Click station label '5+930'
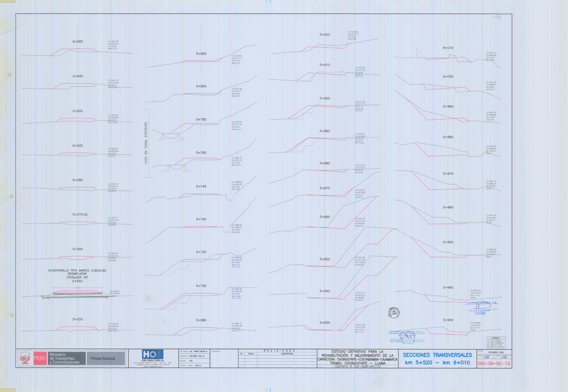This screenshot has width=568, height=392. 448,320
